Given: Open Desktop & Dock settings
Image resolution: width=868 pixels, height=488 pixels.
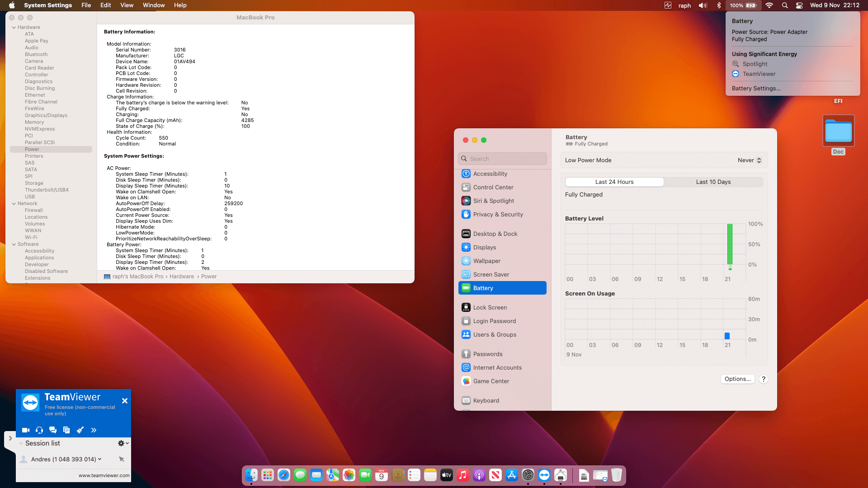Looking at the screenshot, I should click(502, 234).
